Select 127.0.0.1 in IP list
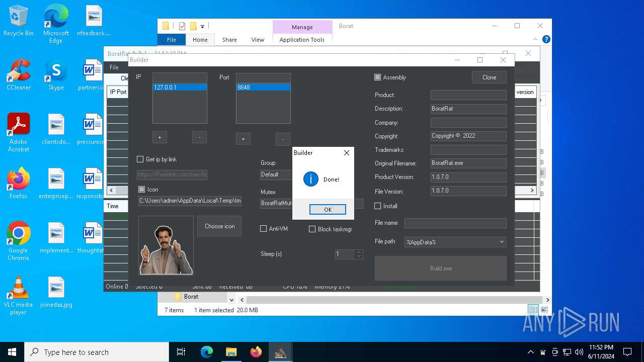This screenshot has height=362, width=644. (x=180, y=87)
